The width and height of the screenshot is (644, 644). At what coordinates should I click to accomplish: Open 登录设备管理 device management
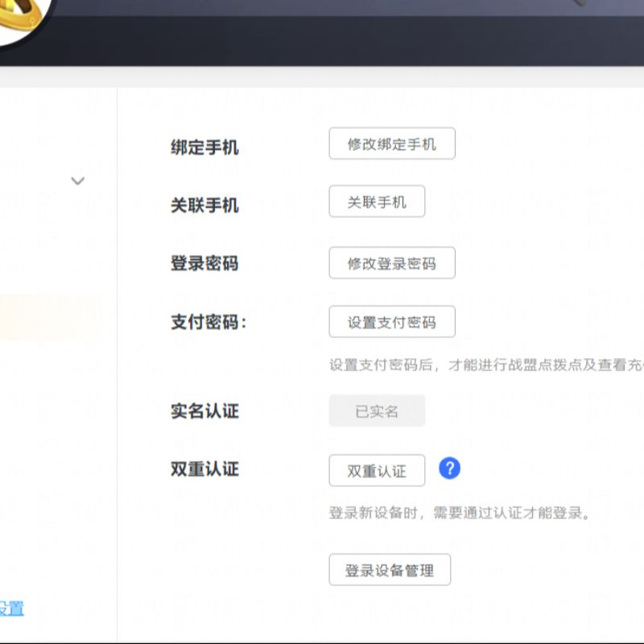point(390,570)
